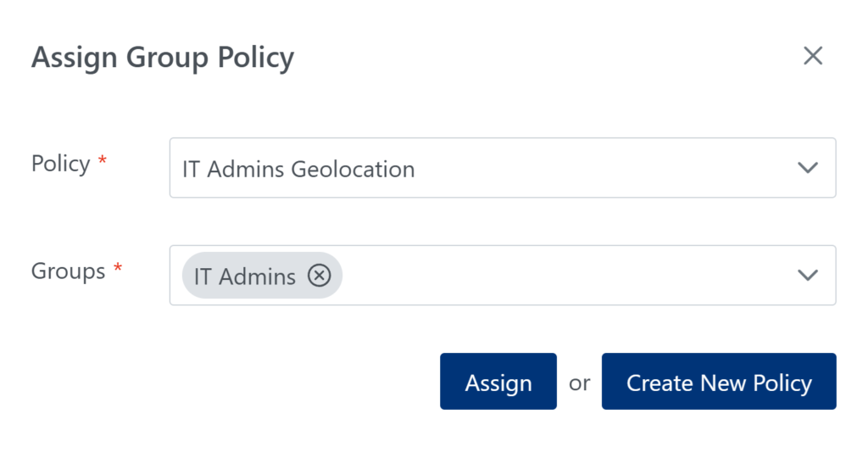This screenshot has width=868, height=464.
Task: Expand the Groups dropdown arrow
Action: click(808, 275)
